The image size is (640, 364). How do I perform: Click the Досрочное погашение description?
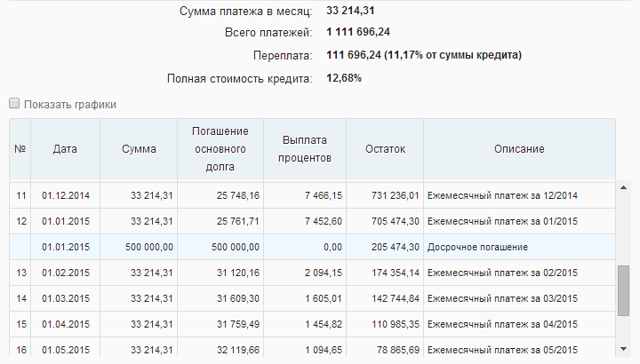pos(478,247)
